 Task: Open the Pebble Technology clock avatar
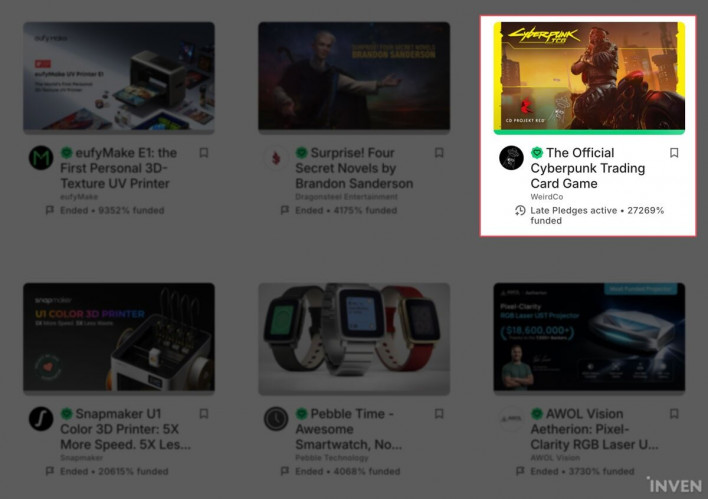pyautogui.click(x=276, y=419)
